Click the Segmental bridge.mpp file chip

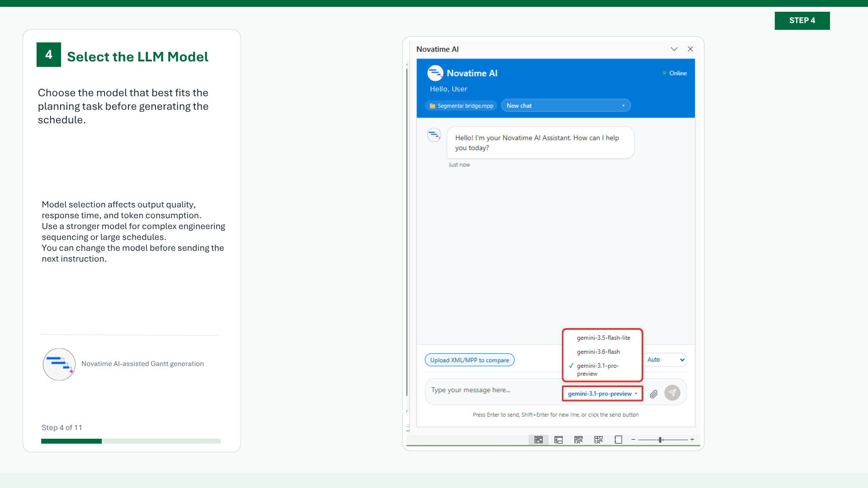[461, 106]
